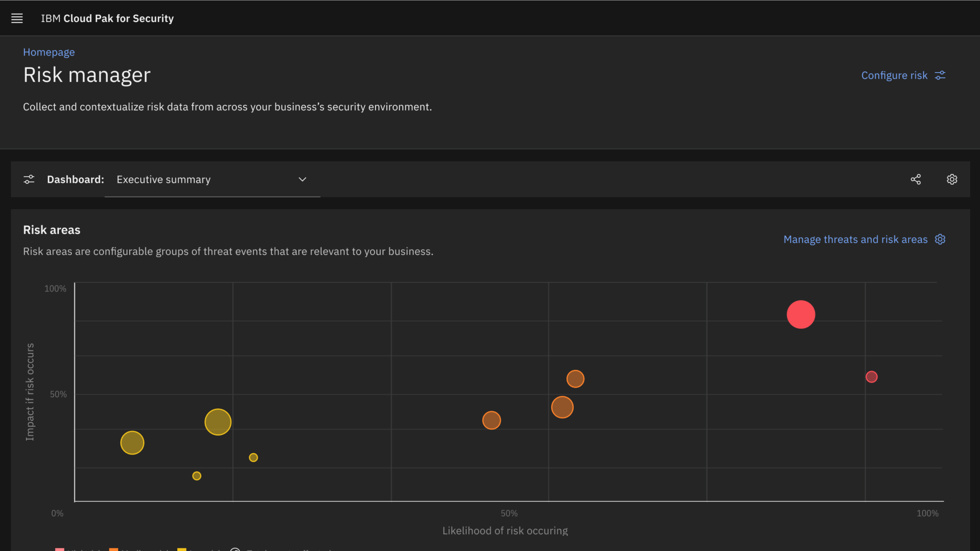Open dashboard settings gear icon
The width and height of the screenshot is (980, 551).
pos(952,179)
